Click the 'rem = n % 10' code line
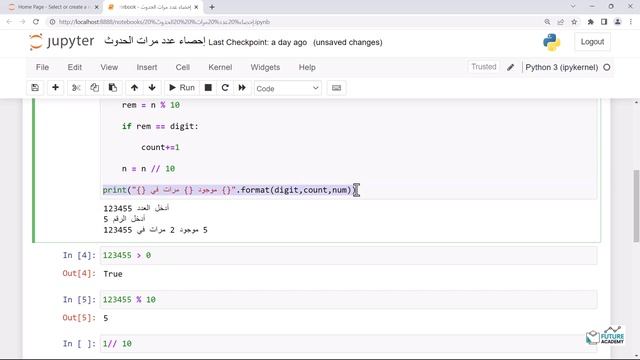This screenshot has height=360, width=640. [151, 105]
